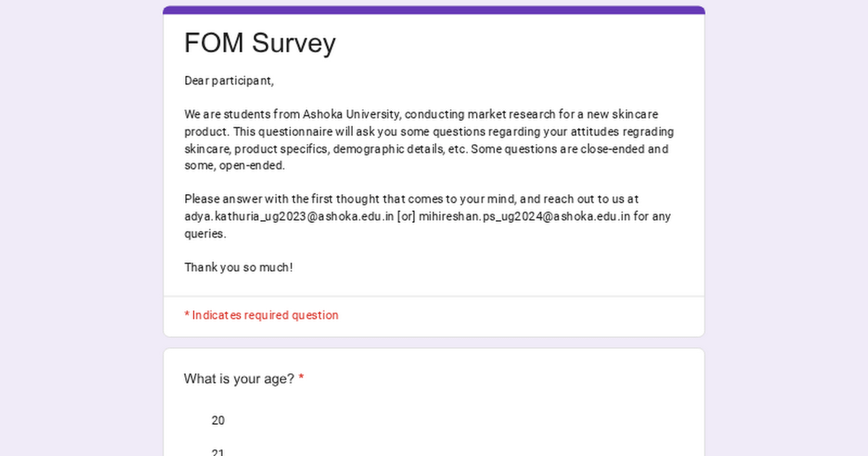The height and width of the screenshot is (456, 868).
Task: Select the age option 20
Action: (218, 421)
